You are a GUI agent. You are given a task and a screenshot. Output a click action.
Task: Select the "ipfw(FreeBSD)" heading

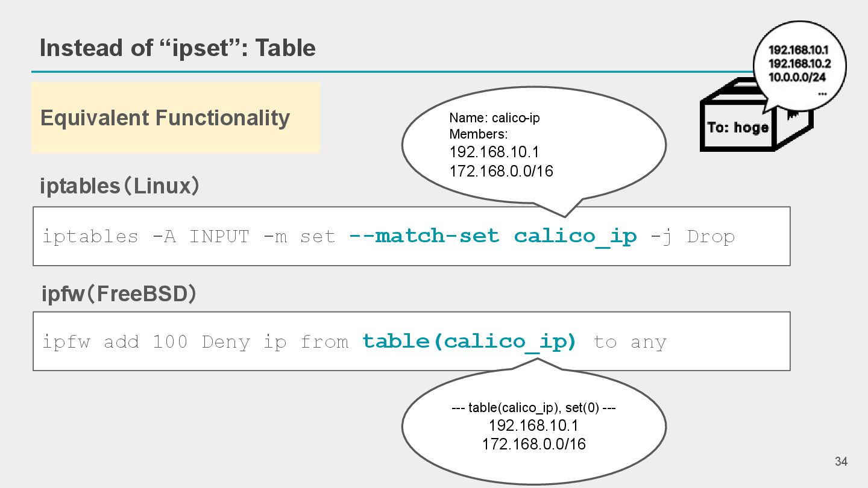[x=119, y=294]
